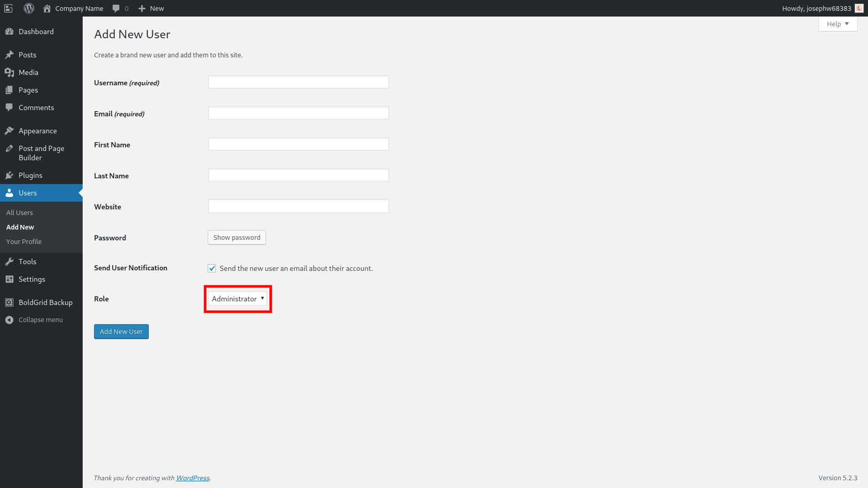
Task: Open Tools via the wrench icon
Action: pos(10,262)
